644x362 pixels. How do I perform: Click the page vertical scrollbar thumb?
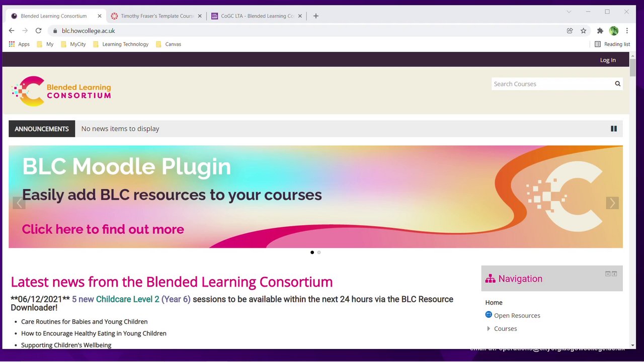tap(632, 67)
